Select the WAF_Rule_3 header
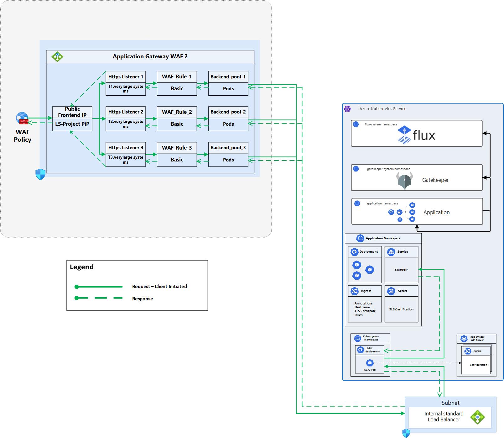Image resolution: width=504 pixels, height=438 pixels. (177, 148)
